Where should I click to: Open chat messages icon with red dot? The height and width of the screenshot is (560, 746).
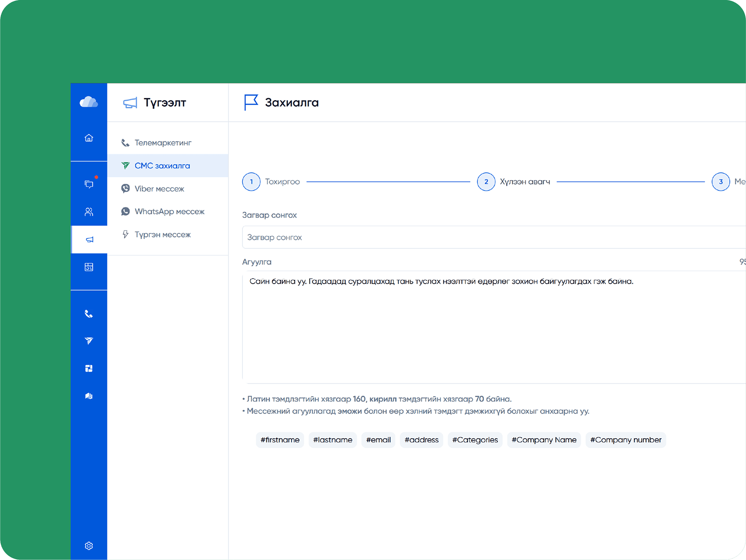coord(89,183)
